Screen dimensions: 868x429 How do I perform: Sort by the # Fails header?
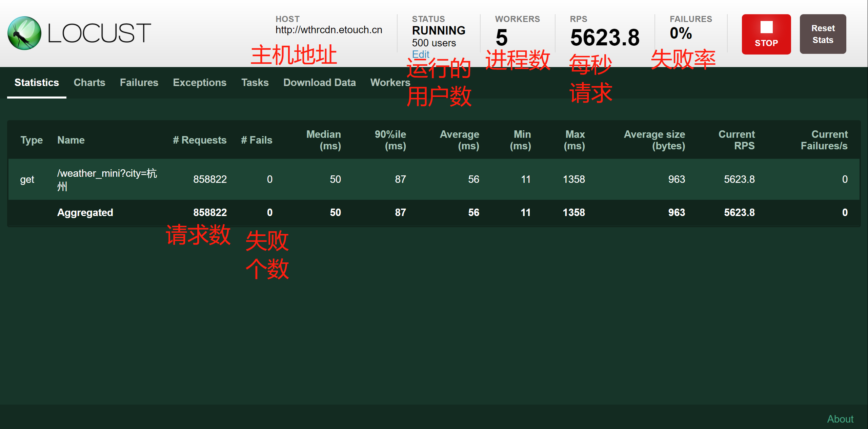pos(257,140)
